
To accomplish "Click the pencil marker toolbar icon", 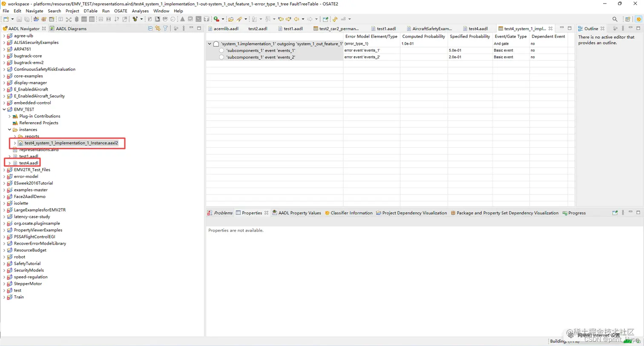I will [239, 19].
